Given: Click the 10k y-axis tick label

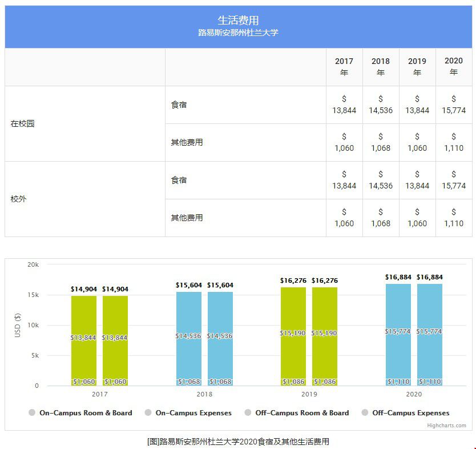Looking at the screenshot, I should tap(33, 326).
